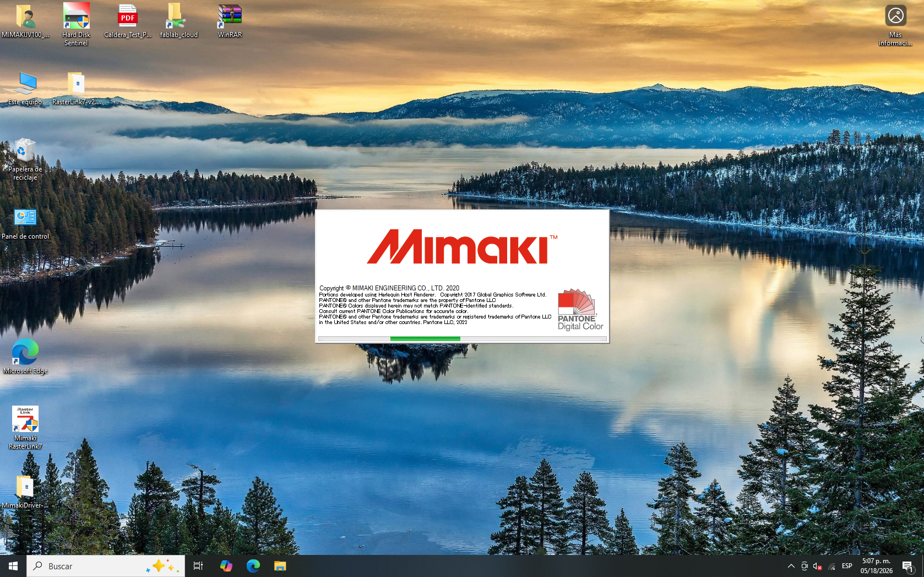Launch WinRAR from the desktop
Image resolution: width=924 pixels, height=577 pixels.
click(230, 21)
